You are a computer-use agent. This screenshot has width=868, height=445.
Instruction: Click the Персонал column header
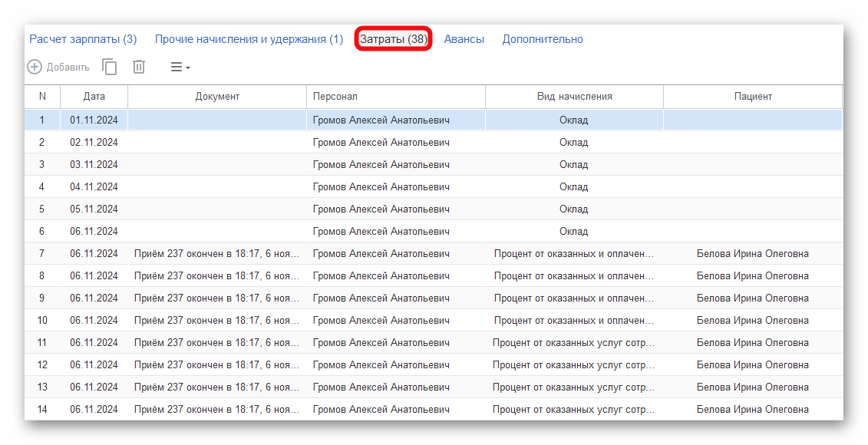(396, 97)
